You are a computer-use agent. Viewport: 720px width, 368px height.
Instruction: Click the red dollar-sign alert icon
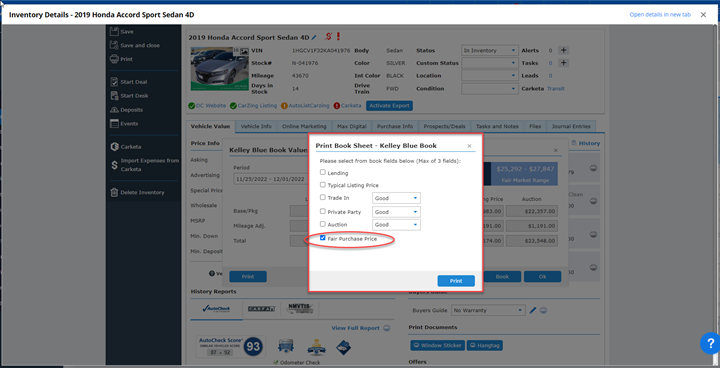(328, 36)
